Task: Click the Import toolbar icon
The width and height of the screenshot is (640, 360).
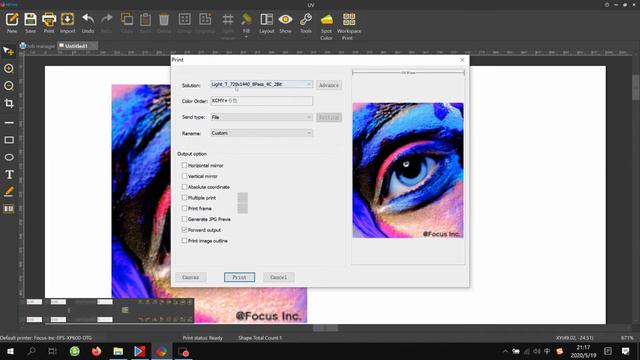Action: pyautogui.click(x=67, y=23)
